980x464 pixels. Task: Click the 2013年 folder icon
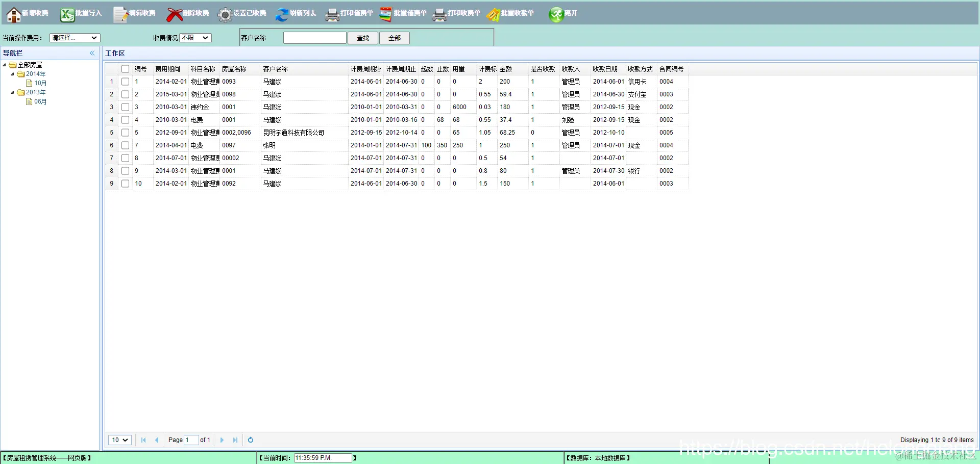[x=21, y=93]
